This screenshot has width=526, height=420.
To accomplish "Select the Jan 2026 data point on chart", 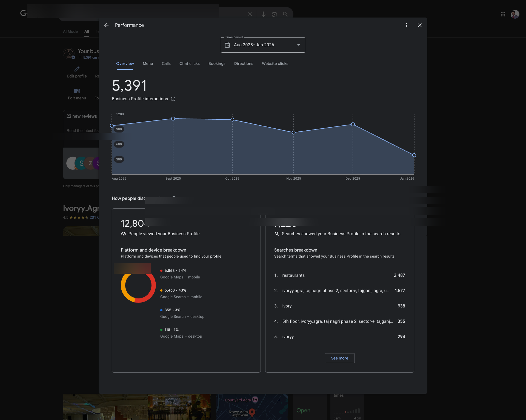I will 414,155.
